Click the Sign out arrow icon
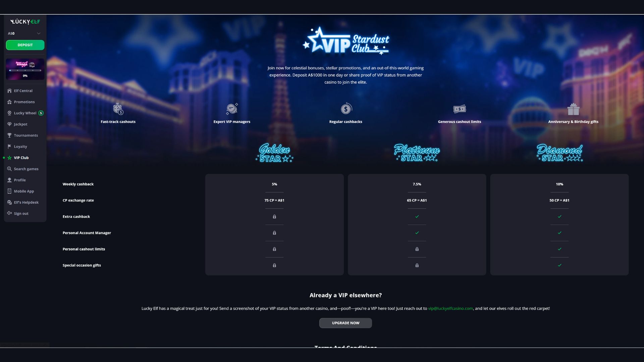Image resolution: width=644 pixels, height=362 pixels. coord(9,213)
